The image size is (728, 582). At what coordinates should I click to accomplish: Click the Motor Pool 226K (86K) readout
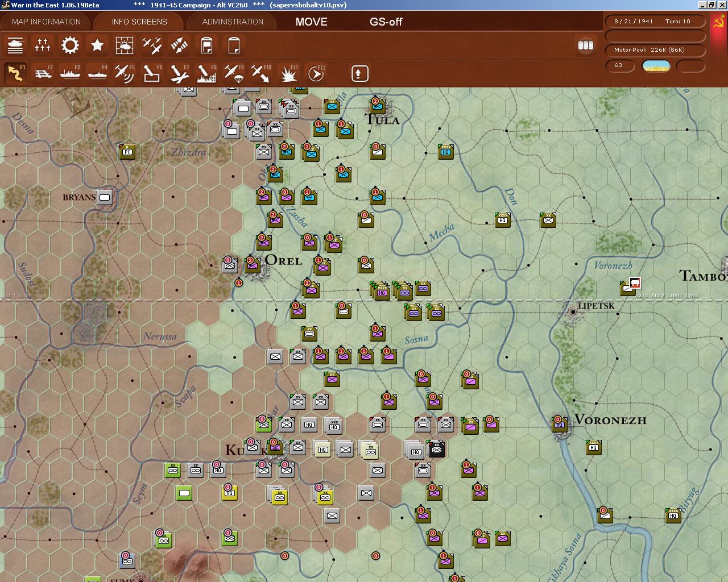[655, 50]
